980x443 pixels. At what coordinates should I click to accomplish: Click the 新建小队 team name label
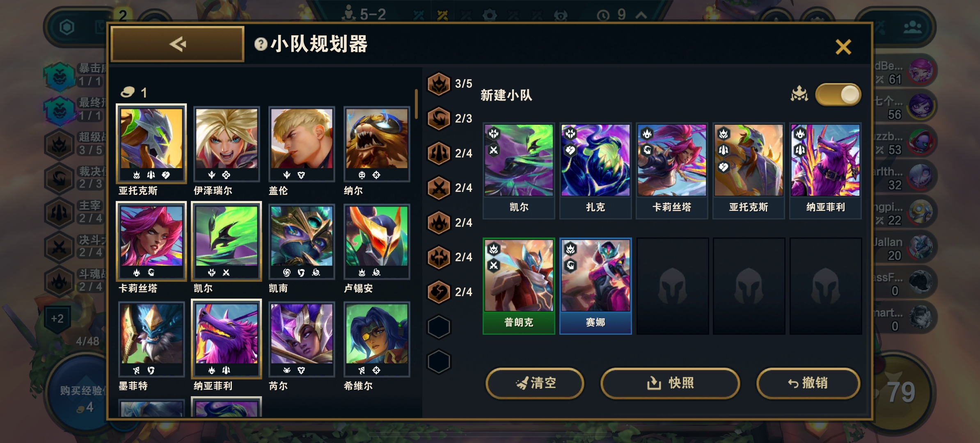click(x=506, y=95)
